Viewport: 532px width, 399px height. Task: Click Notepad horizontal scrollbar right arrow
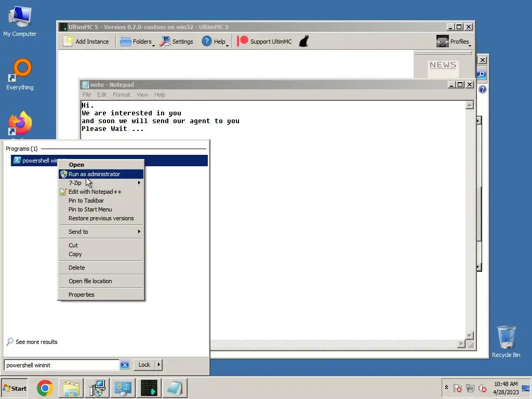pos(461,344)
